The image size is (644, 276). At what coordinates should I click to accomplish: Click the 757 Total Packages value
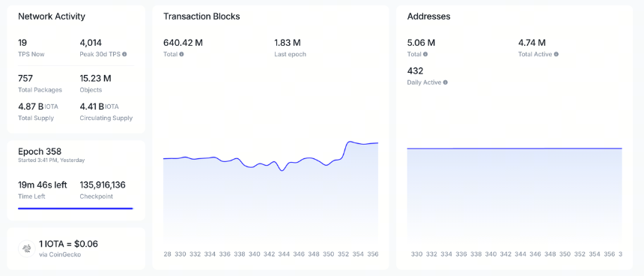point(25,78)
